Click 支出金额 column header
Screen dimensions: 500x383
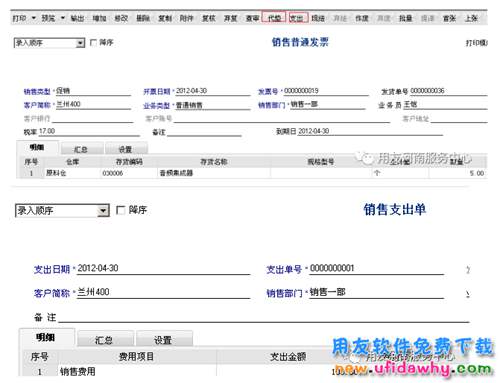pyautogui.click(x=288, y=357)
